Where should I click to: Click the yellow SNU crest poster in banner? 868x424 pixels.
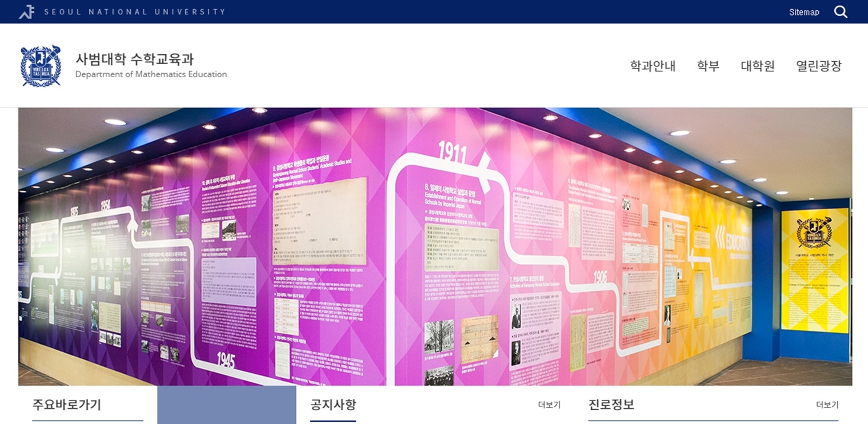[x=814, y=269]
